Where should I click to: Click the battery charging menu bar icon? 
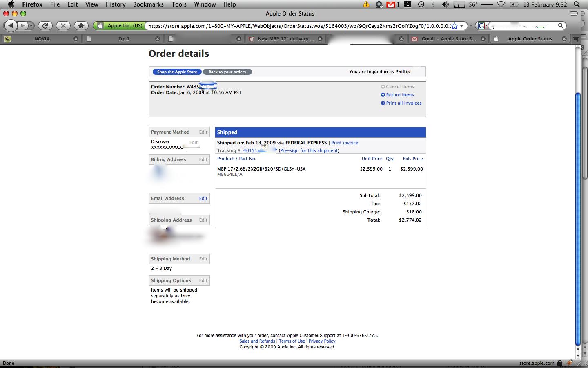(x=514, y=4)
